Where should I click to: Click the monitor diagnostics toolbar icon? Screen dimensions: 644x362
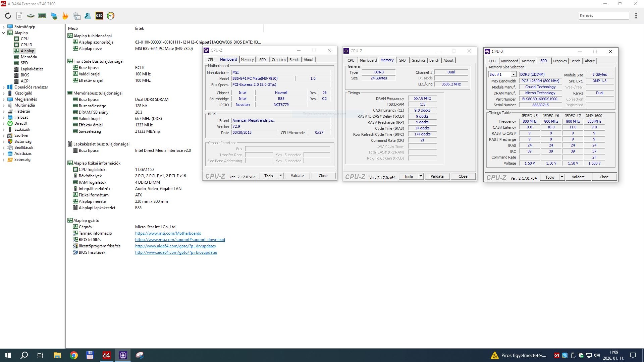tap(54, 16)
